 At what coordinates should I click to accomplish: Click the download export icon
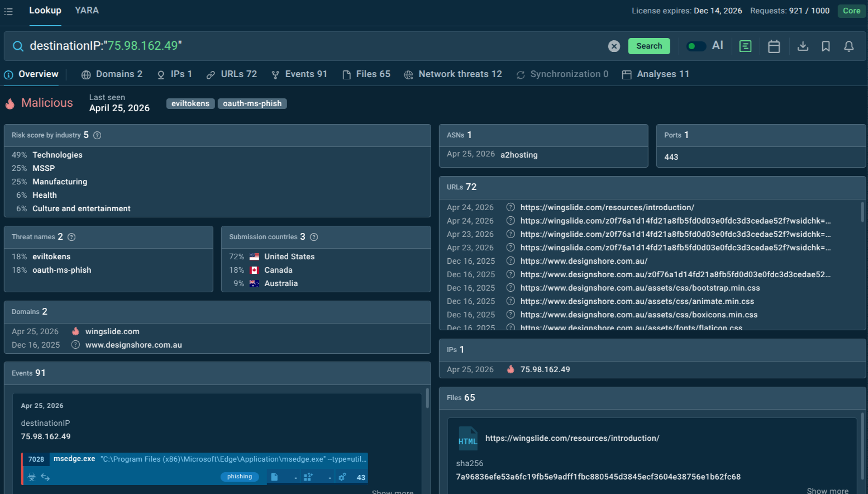point(803,46)
